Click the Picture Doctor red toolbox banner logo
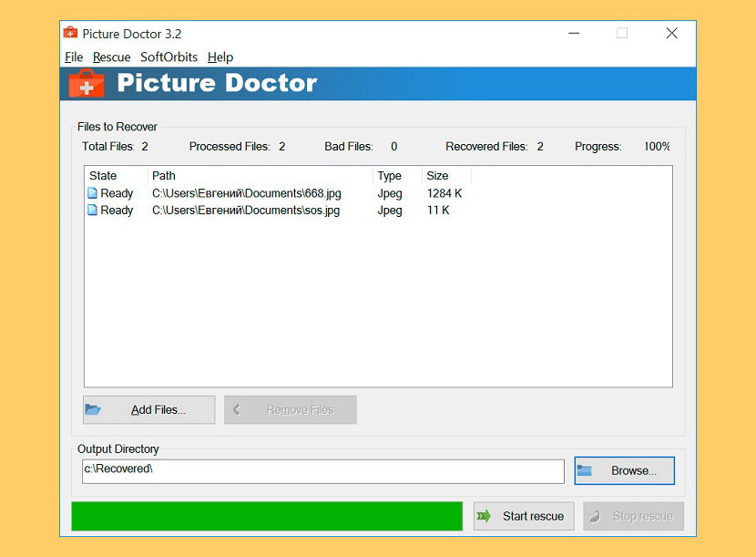 click(86, 83)
